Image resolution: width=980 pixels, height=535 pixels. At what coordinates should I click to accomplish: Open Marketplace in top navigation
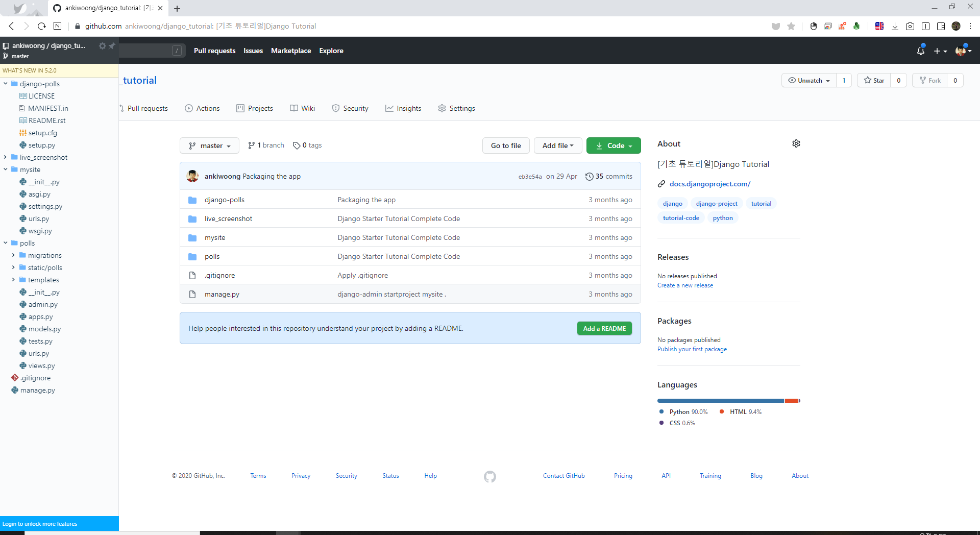pyautogui.click(x=291, y=51)
